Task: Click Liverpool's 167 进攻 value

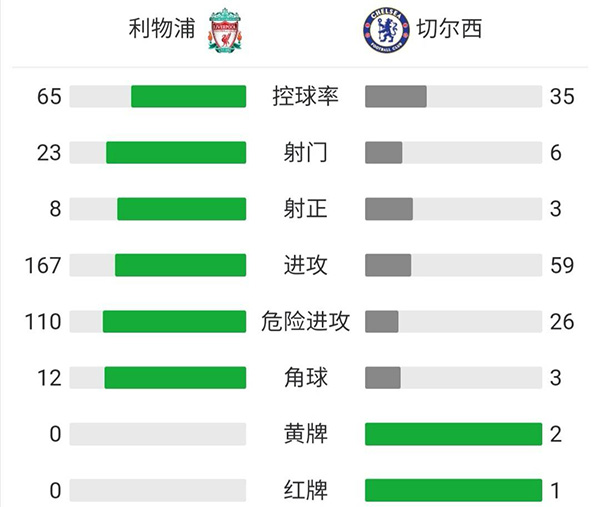Action: click(47, 265)
